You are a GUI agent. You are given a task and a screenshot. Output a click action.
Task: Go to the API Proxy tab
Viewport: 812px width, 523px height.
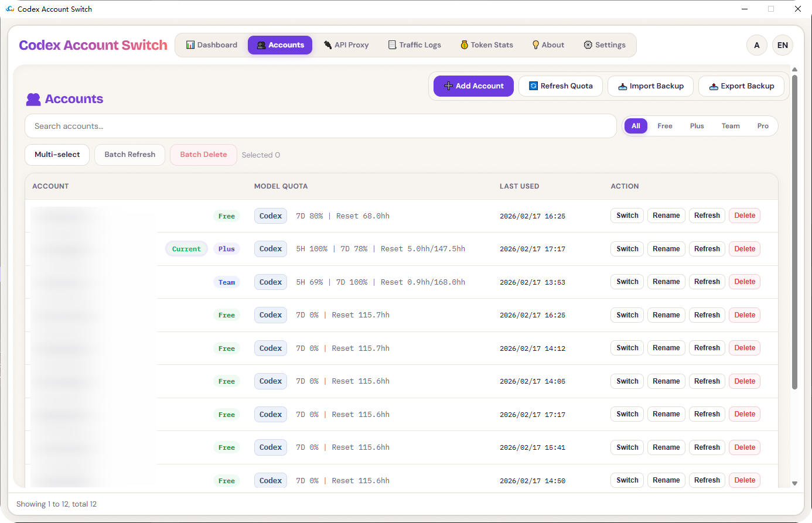(346, 45)
